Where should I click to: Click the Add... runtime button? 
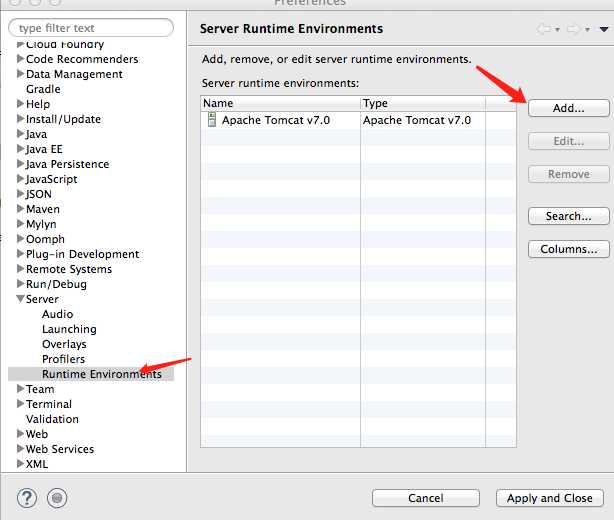tap(568, 108)
